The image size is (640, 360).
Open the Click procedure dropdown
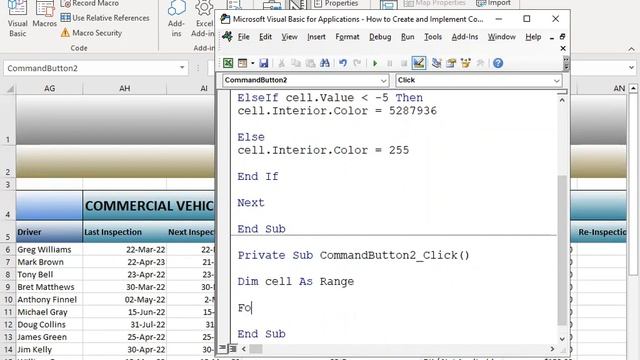[556, 81]
